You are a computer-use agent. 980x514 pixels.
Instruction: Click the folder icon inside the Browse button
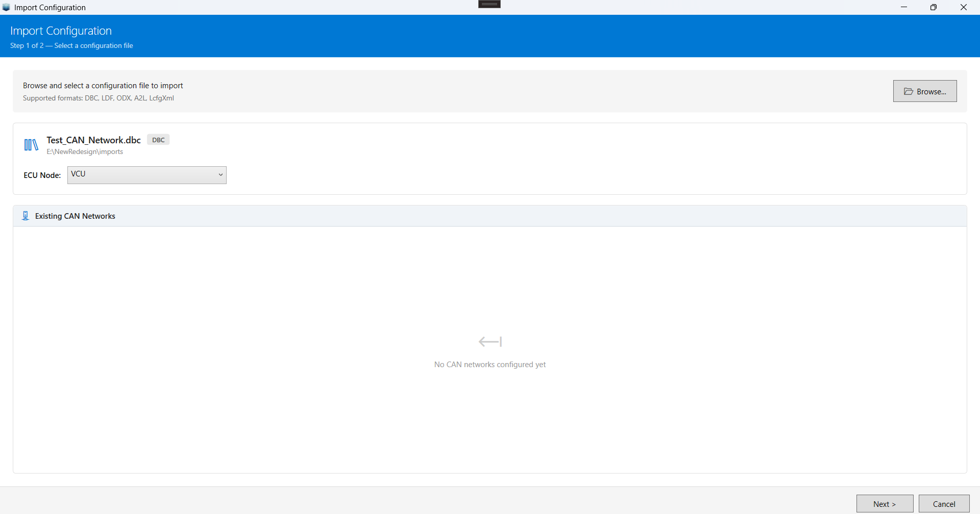pos(909,91)
